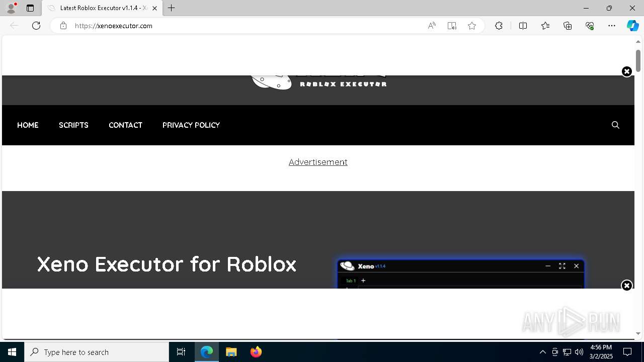Click the scroll down arrow
Screen dimensions: 644x362
tap(638, 333)
